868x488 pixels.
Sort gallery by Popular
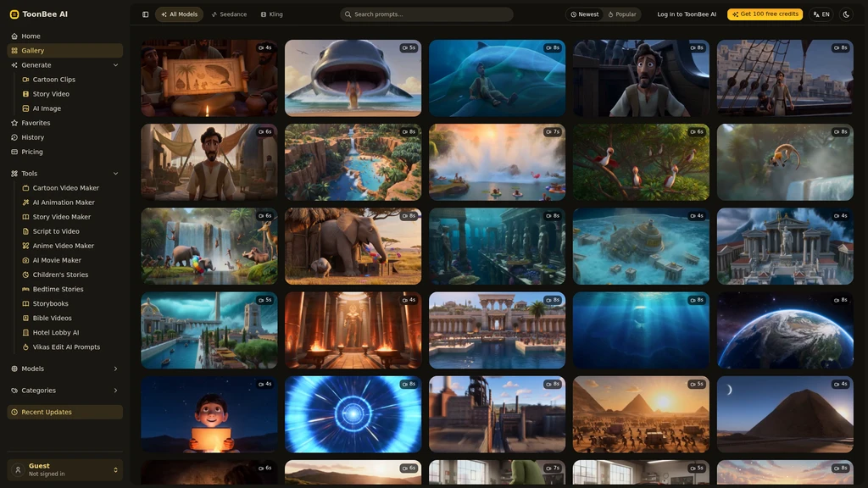click(x=622, y=14)
